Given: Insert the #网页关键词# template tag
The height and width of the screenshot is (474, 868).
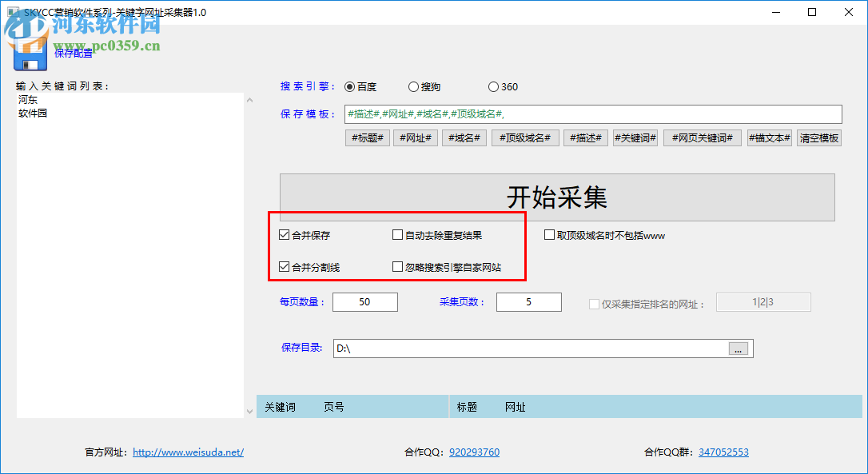Looking at the screenshot, I should [702, 137].
